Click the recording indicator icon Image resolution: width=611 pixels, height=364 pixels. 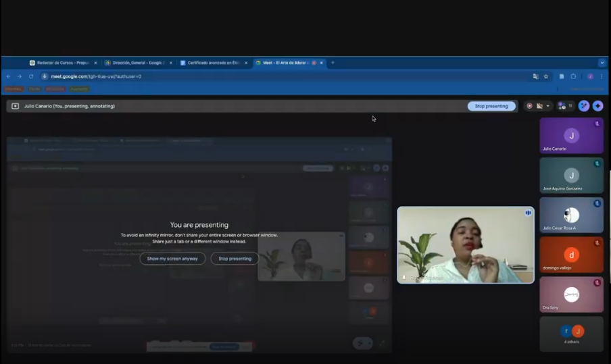click(x=529, y=106)
